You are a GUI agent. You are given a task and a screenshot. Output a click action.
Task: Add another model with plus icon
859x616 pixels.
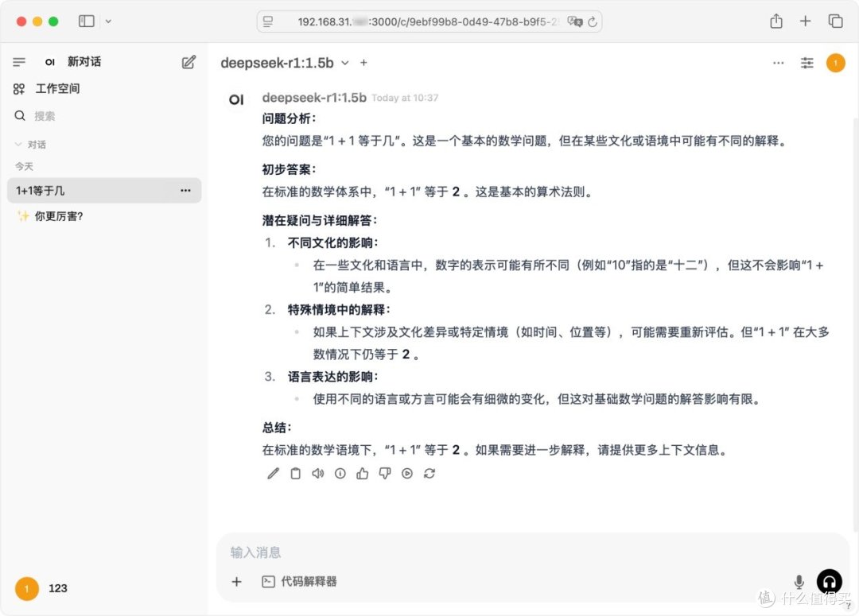pyautogui.click(x=363, y=63)
